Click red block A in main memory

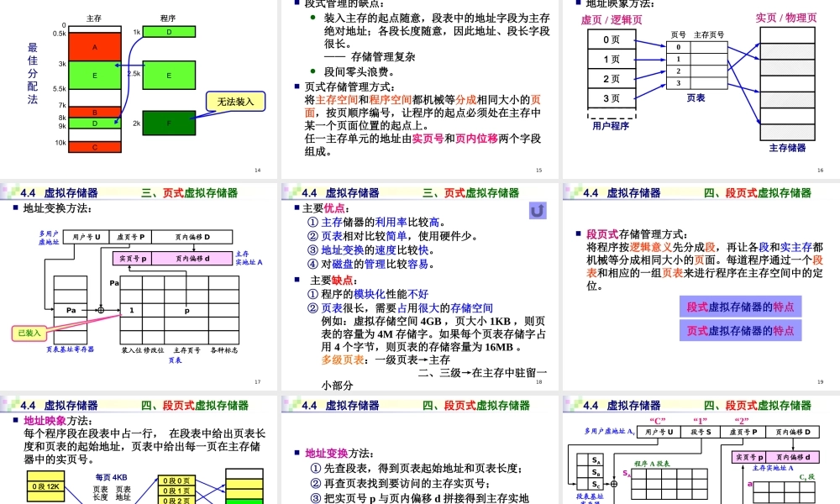pos(95,47)
